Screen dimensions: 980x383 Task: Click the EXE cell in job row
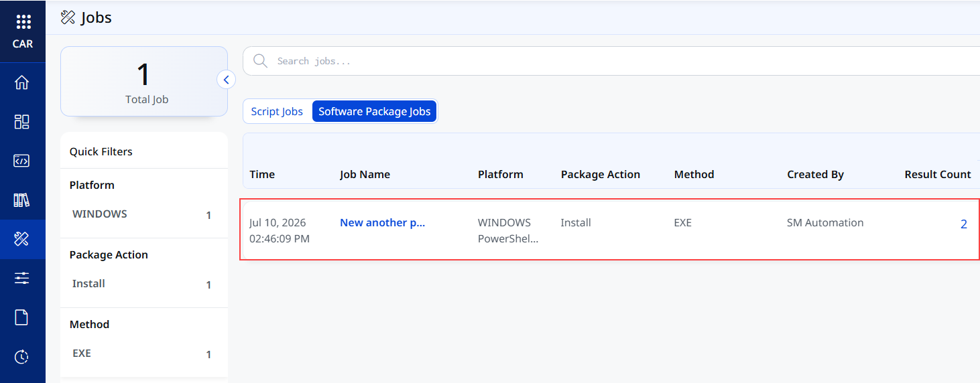coord(682,223)
